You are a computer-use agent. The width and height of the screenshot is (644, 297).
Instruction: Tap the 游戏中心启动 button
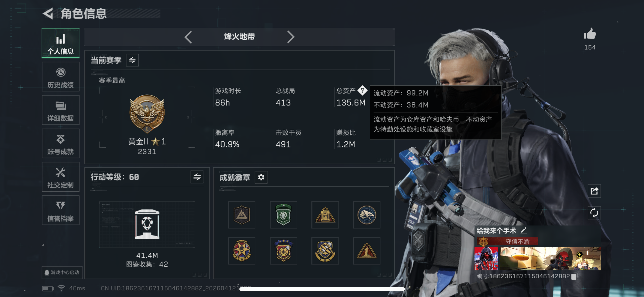pyautogui.click(x=62, y=273)
